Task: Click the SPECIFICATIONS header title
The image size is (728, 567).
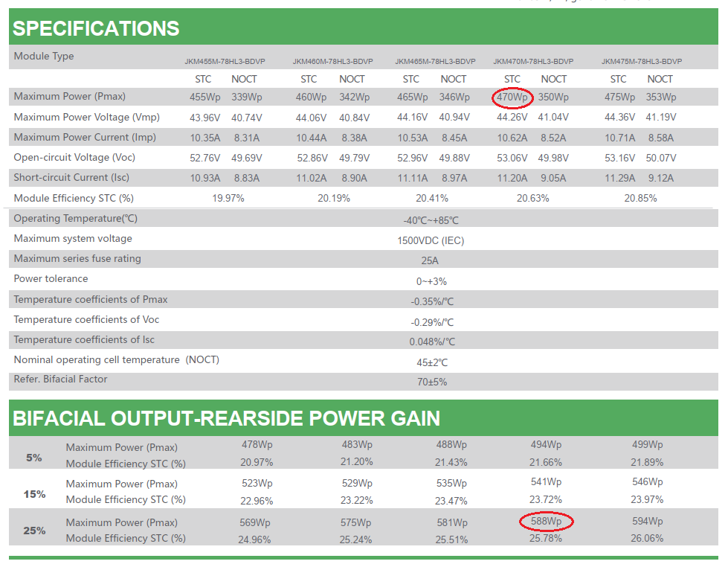Action: [96, 28]
